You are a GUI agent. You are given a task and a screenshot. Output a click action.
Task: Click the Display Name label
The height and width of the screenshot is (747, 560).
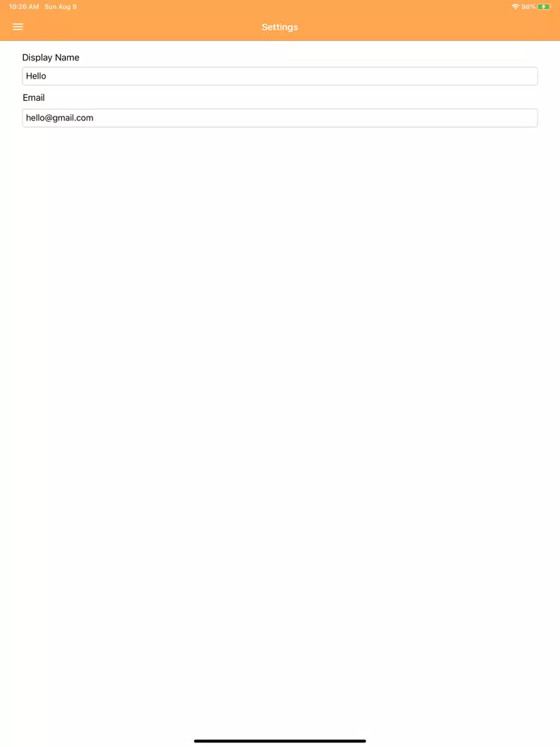(x=51, y=58)
